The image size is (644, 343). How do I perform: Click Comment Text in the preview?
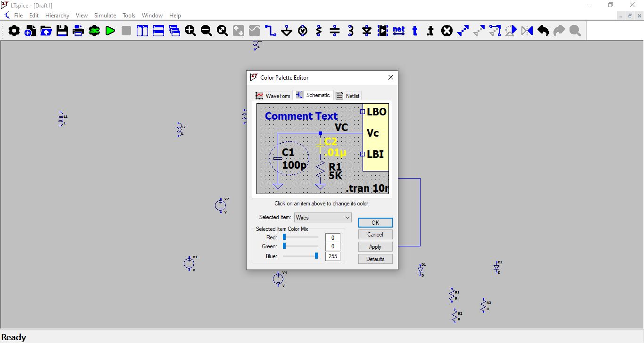click(301, 116)
